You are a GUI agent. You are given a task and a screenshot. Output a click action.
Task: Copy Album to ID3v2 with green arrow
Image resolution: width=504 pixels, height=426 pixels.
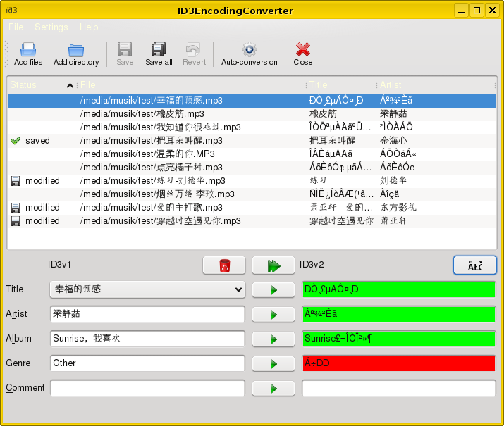(x=273, y=339)
